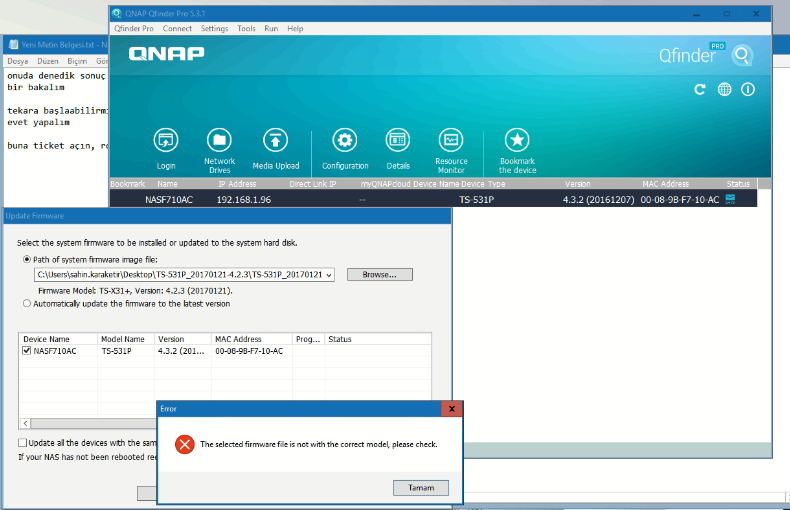
Task: Open the Settings menu
Action: pos(214,29)
